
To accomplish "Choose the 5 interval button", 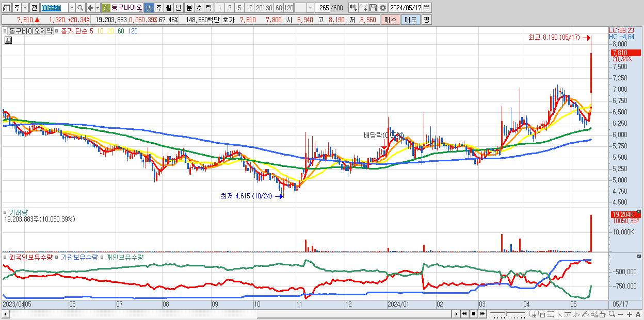I will coord(239,8).
